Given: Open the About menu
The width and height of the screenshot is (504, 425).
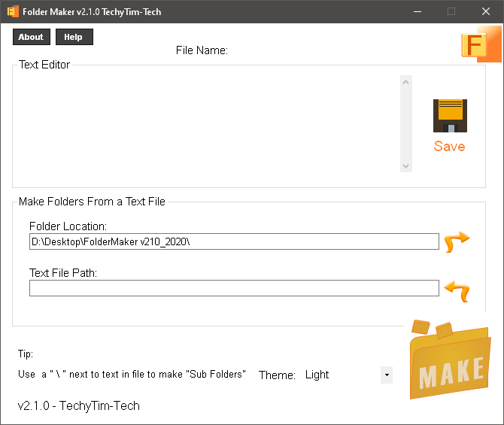Looking at the screenshot, I should 32,37.
